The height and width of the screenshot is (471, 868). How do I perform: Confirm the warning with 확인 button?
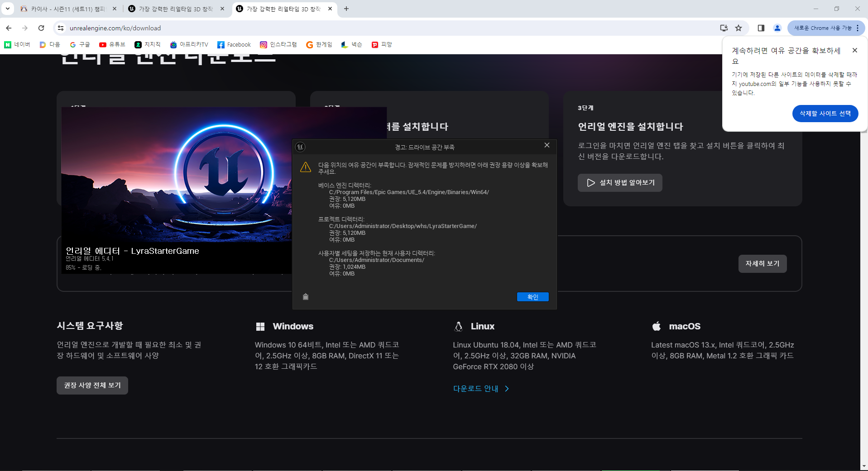click(x=533, y=297)
